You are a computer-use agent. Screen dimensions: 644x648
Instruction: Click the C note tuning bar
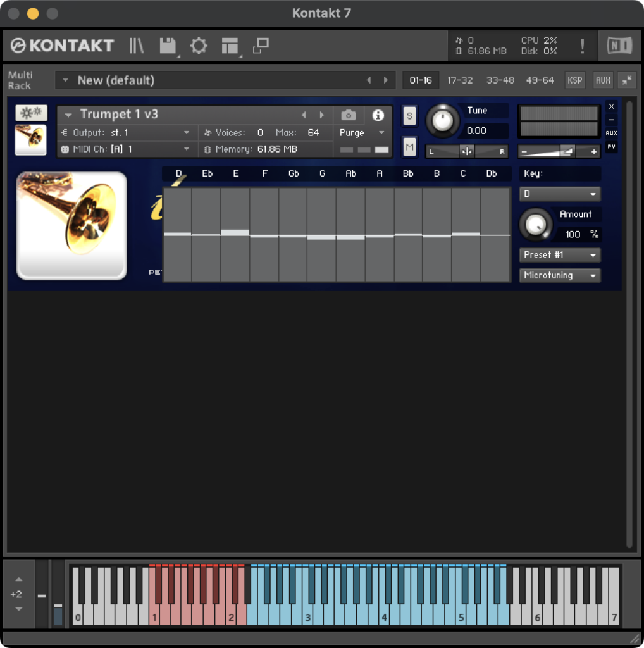[466, 234]
